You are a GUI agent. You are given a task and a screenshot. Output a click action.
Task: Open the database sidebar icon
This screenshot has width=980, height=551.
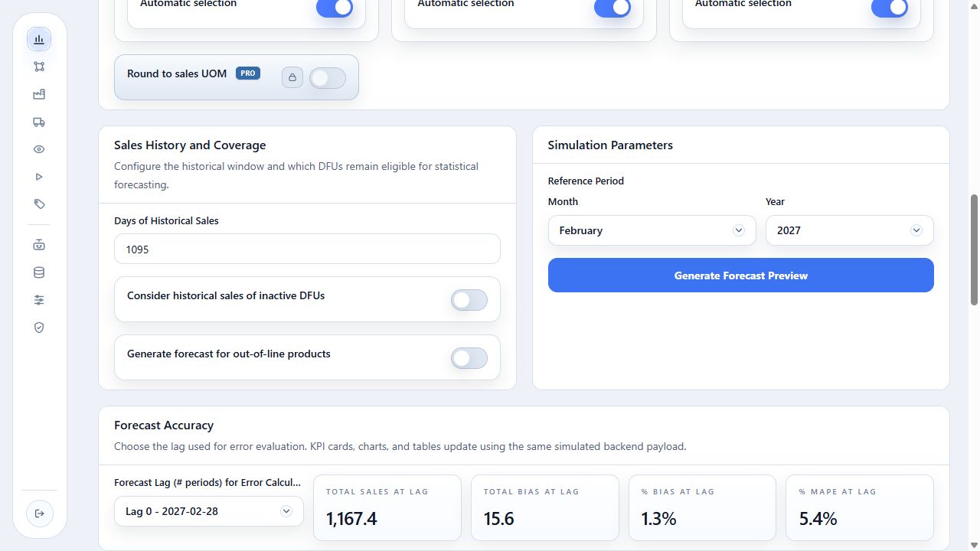39,272
